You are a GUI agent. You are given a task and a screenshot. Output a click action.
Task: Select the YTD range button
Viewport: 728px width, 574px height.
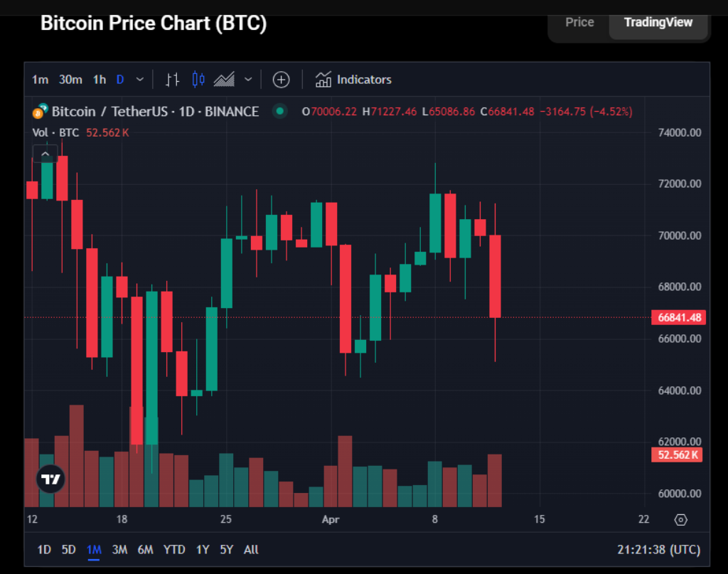[174, 550]
